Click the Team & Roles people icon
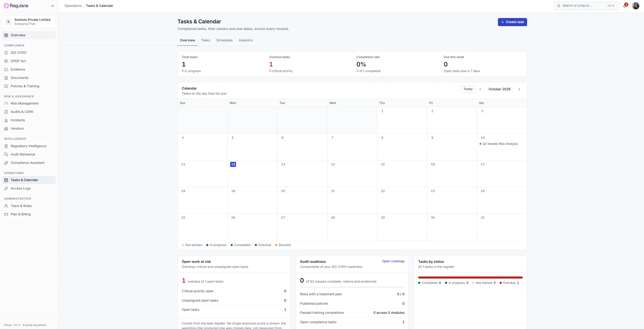This screenshot has height=329, width=644. [6, 206]
